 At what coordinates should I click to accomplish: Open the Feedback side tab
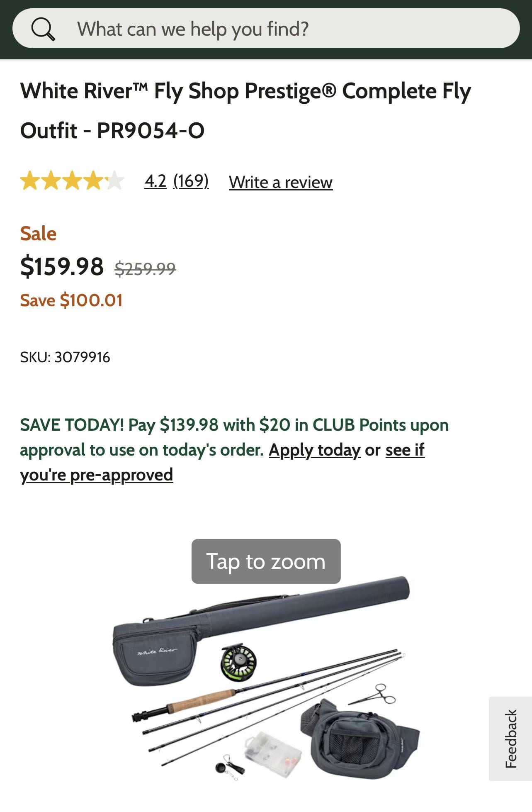pyautogui.click(x=510, y=739)
